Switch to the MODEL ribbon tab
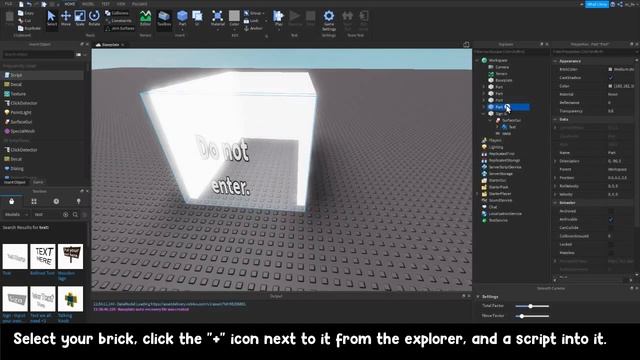 pos(88,4)
